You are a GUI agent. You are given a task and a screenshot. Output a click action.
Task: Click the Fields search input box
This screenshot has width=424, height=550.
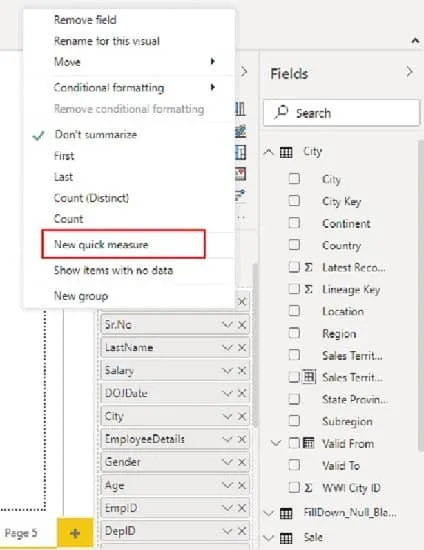tap(341, 113)
